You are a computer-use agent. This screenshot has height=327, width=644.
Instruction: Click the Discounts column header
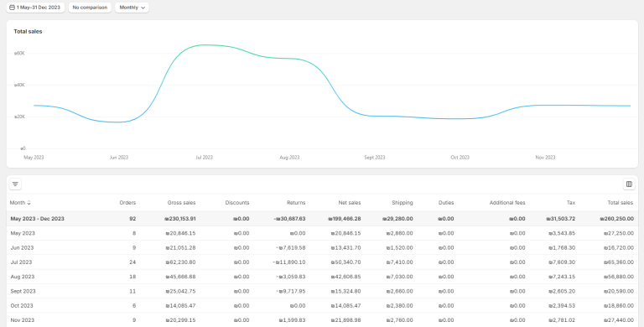pyautogui.click(x=237, y=203)
